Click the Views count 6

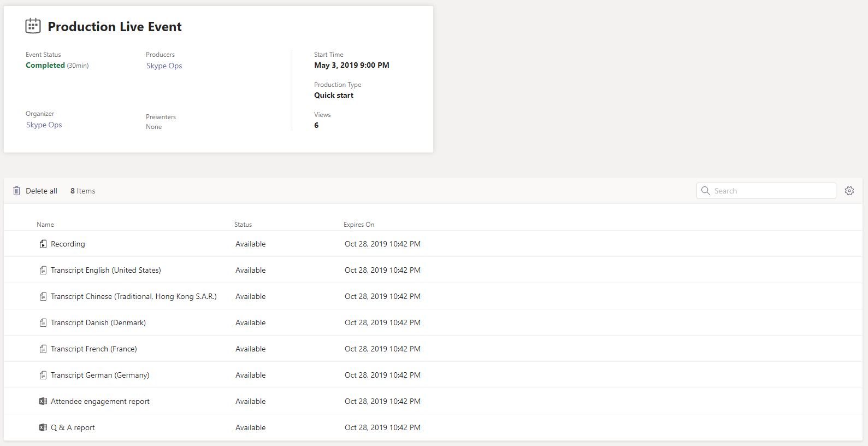(316, 125)
